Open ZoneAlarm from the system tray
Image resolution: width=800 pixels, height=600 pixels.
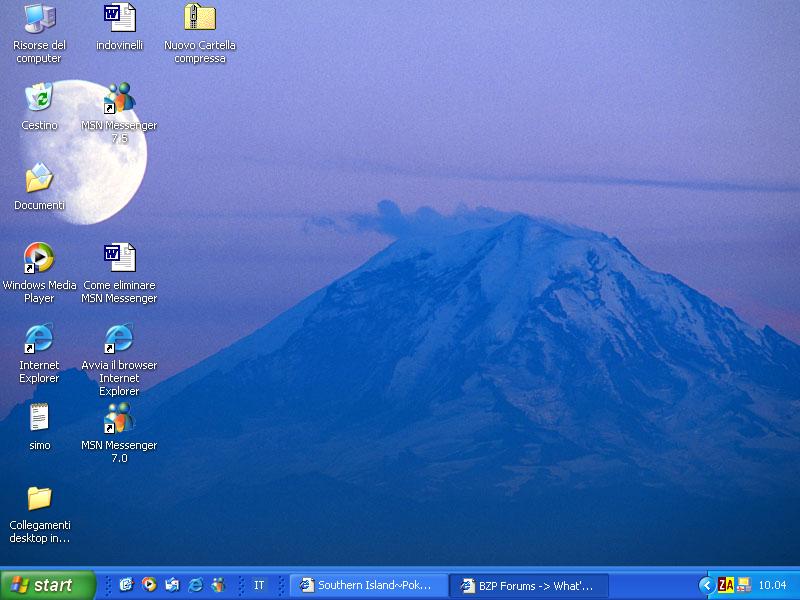(724, 585)
